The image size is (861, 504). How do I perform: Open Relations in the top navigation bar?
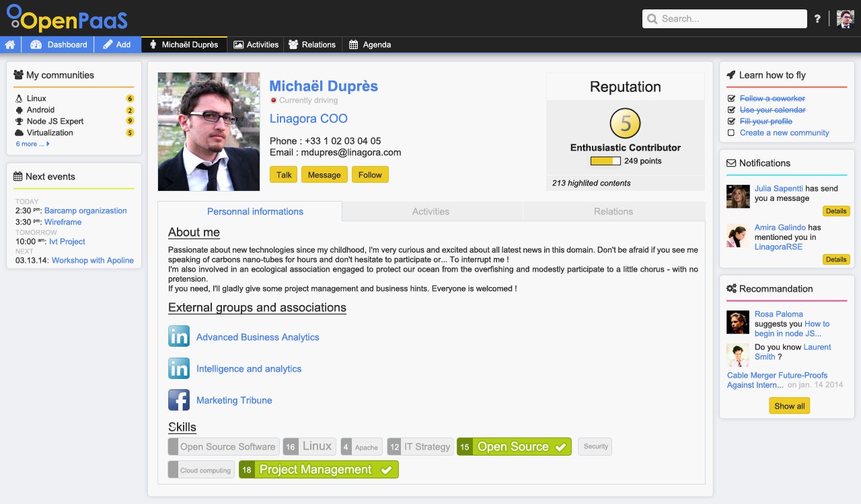click(x=312, y=45)
